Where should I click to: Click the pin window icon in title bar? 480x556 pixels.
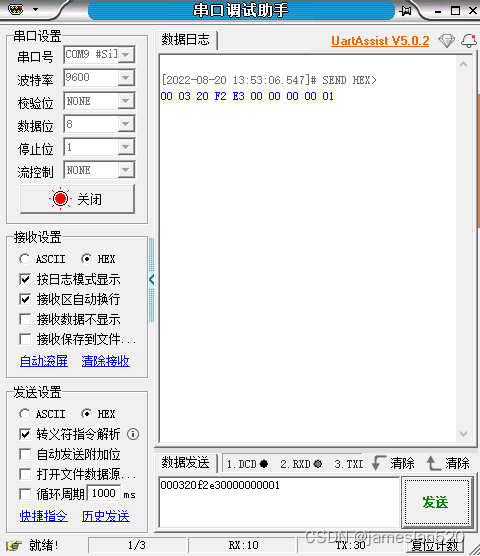(406, 11)
